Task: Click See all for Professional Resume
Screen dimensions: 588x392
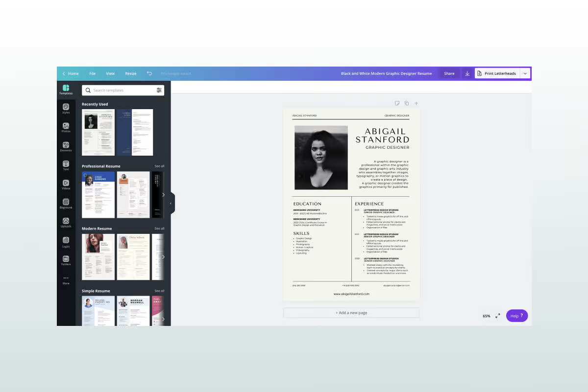Action: pos(159,166)
